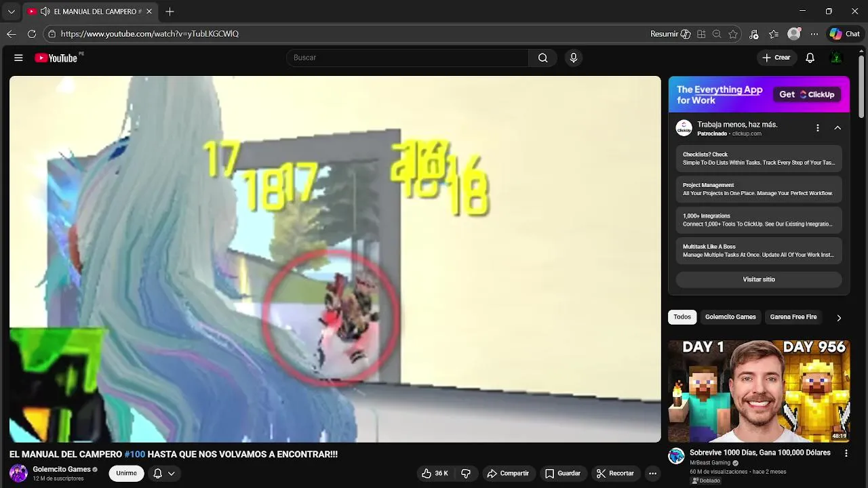Click the Crear button
Image resolution: width=868 pixels, height=488 pixels.
(x=776, y=58)
